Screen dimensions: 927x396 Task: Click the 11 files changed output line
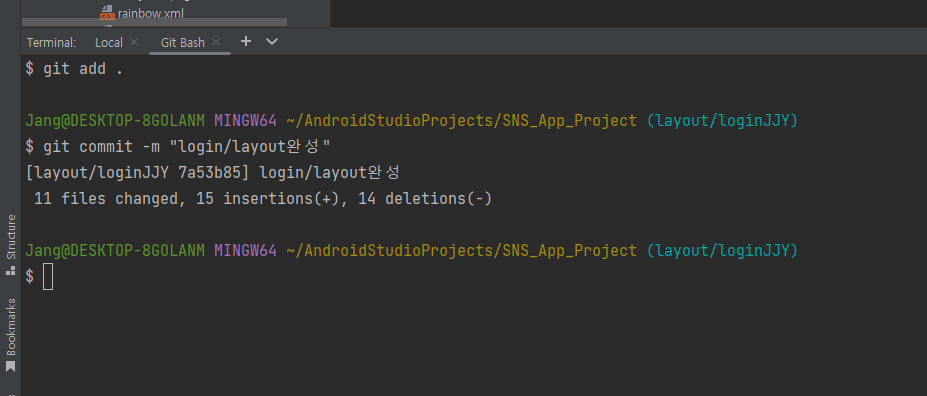[x=262, y=199]
